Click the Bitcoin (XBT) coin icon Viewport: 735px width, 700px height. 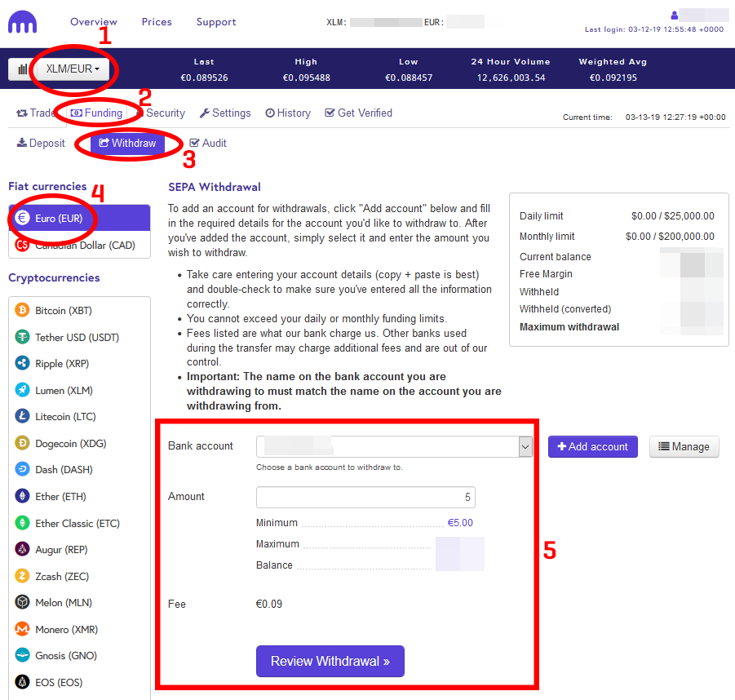(22, 310)
